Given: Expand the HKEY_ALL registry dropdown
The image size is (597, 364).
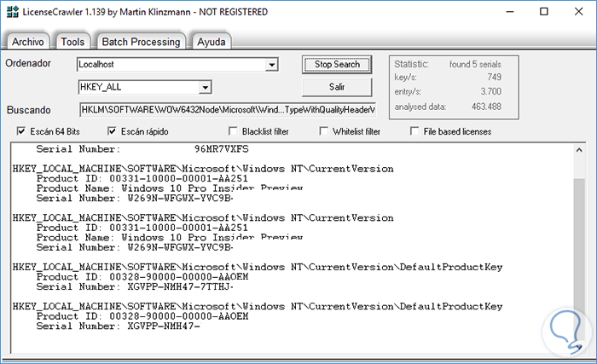Looking at the screenshot, I should click(x=205, y=87).
